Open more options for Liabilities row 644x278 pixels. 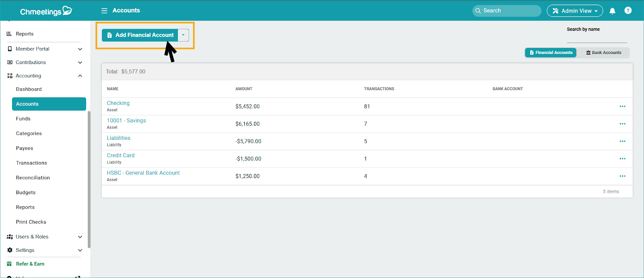(x=622, y=141)
